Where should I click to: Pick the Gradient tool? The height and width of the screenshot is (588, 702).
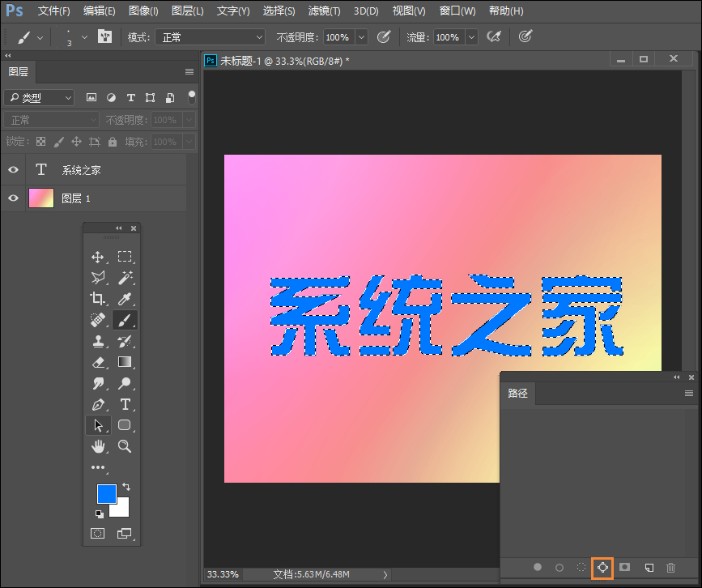coord(123,361)
